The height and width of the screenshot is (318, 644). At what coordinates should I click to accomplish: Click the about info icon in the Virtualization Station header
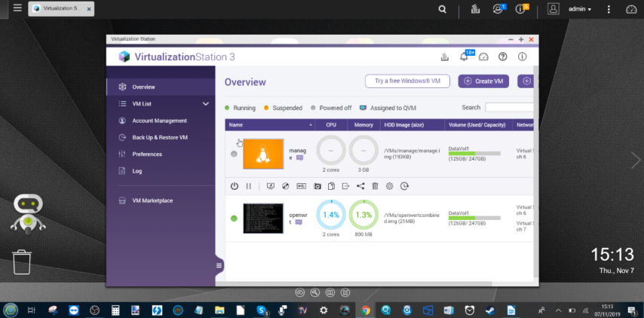(522, 57)
